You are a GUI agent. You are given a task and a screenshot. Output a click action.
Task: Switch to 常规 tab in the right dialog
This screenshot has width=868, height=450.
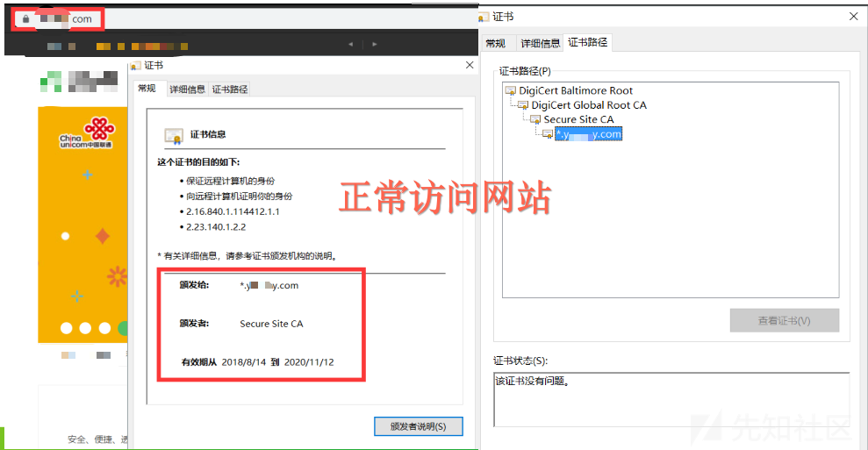[495, 43]
